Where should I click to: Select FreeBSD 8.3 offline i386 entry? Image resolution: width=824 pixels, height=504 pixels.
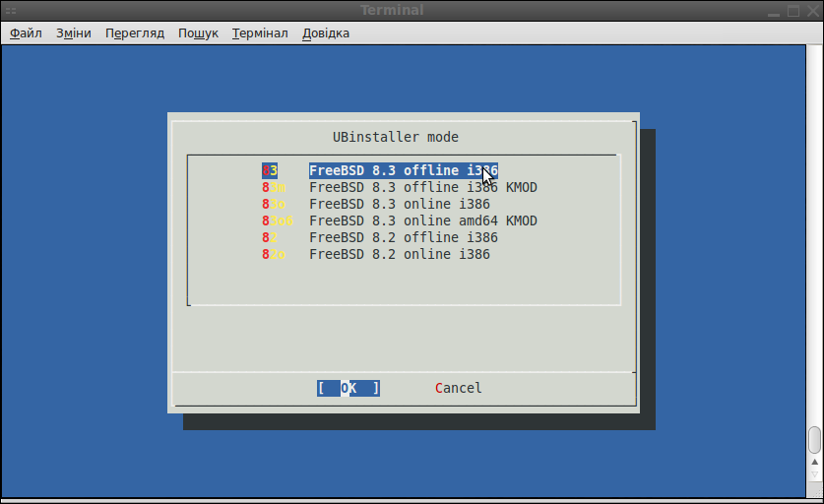coord(403,170)
